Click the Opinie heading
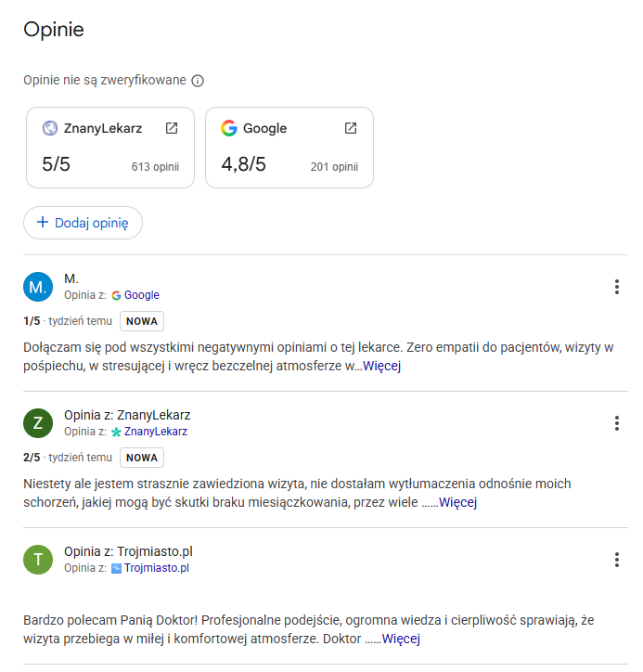 pos(54,30)
